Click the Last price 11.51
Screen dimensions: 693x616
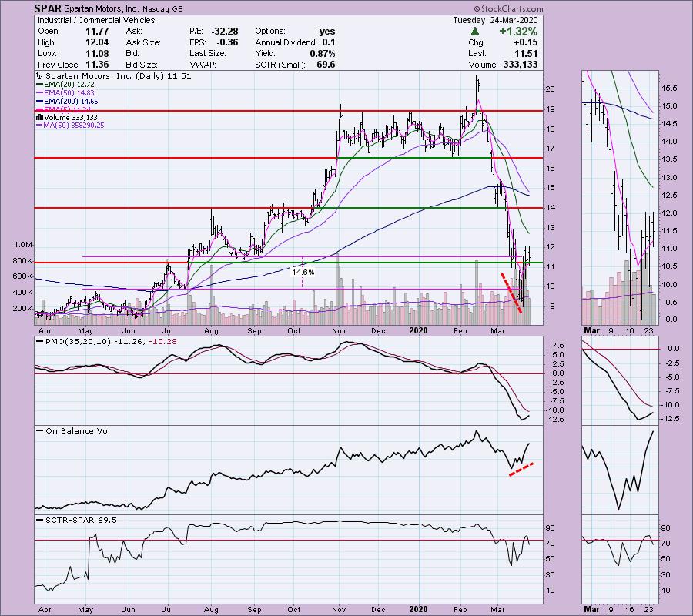[x=527, y=53]
